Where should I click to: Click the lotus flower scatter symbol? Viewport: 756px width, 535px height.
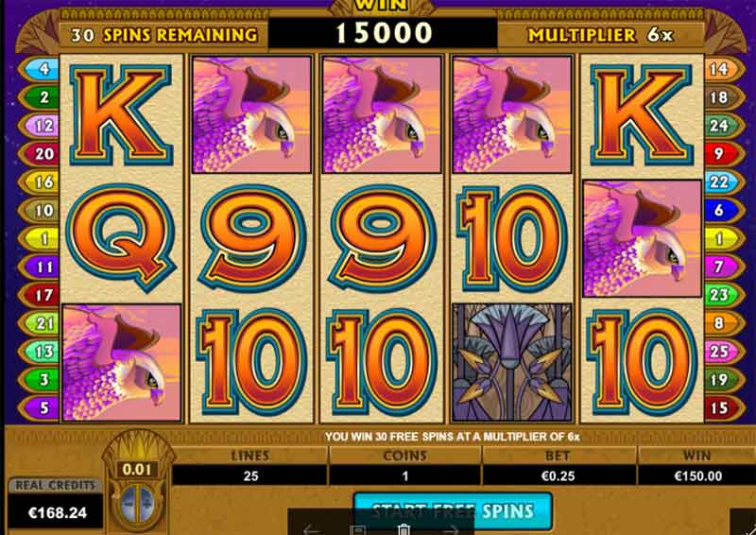coord(511,363)
